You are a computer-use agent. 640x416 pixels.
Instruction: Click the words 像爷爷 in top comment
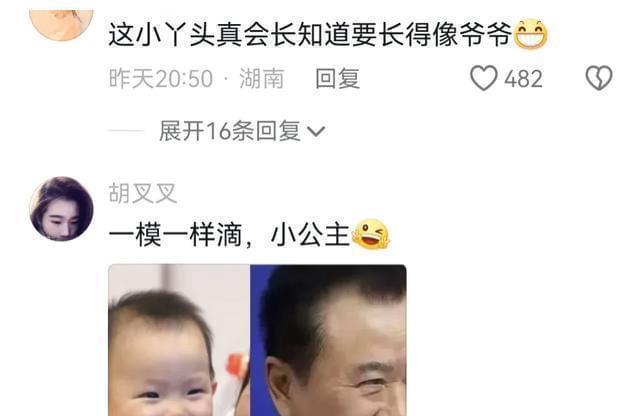coord(472,34)
